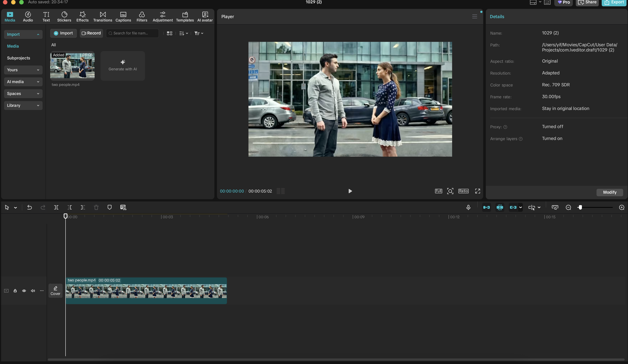Select the two people.mp4 thumbnail
Image resolution: width=628 pixels, height=364 pixels.
pyautogui.click(x=72, y=66)
